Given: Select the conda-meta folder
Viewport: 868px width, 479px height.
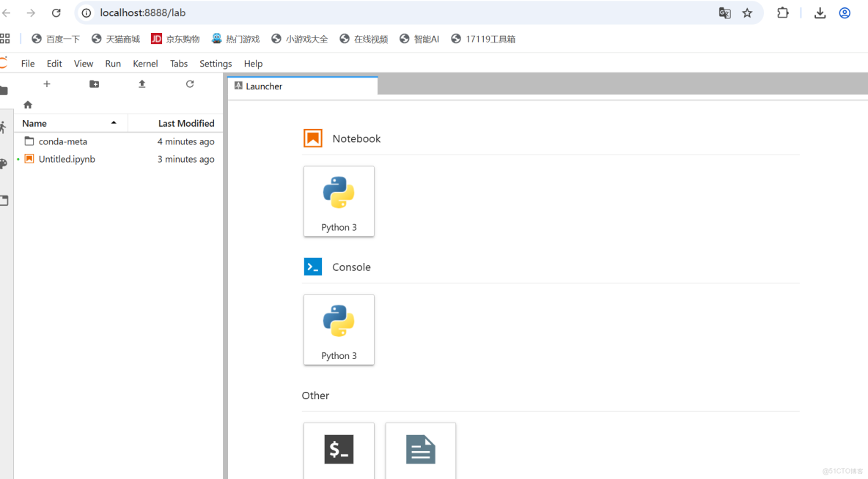Looking at the screenshot, I should pyautogui.click(x=119, y=141).
